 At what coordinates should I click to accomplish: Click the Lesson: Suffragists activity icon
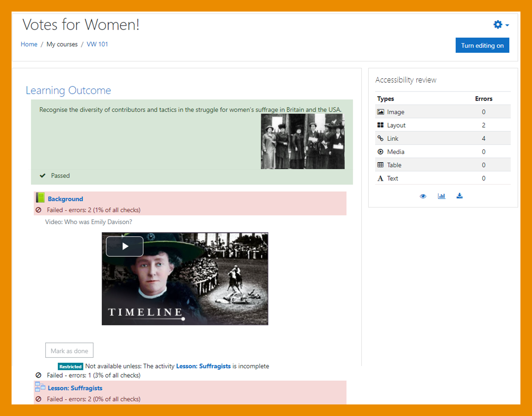pyautogui.click(x=40, y=387)
